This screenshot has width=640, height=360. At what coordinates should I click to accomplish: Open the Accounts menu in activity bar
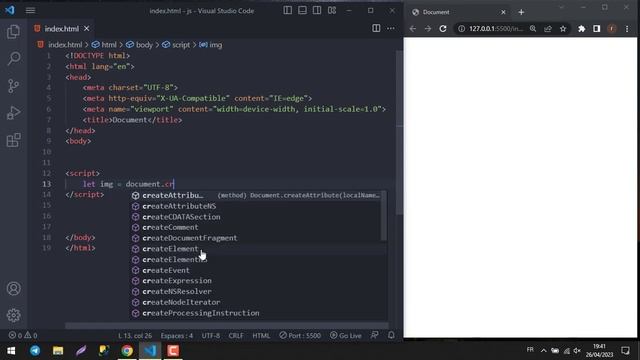[x=13, y=289]
